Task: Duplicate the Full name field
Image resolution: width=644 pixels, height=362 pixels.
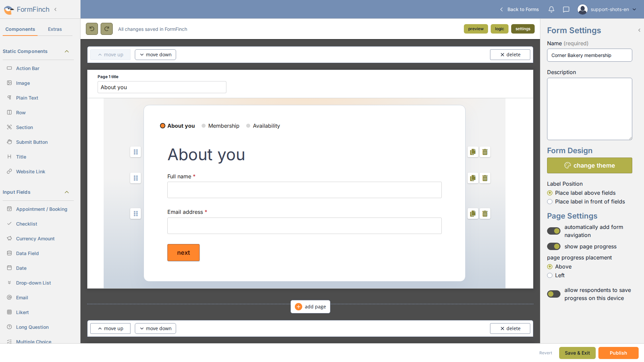Action: pyautogui.click(x=473, y=178)
